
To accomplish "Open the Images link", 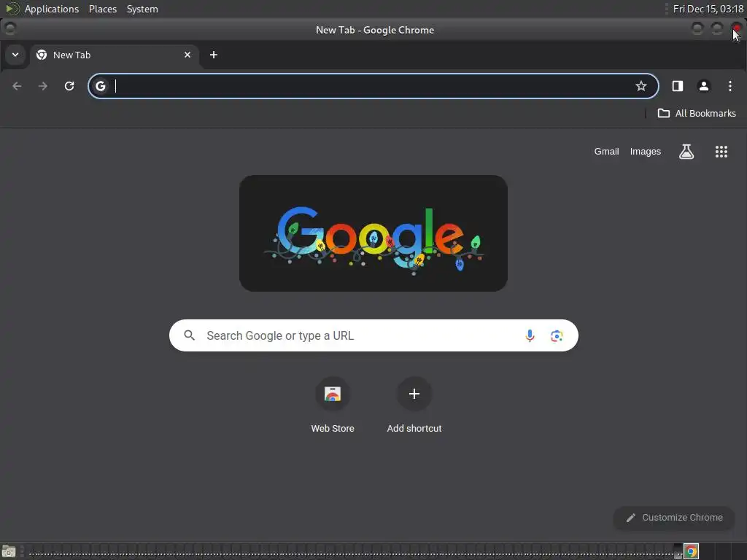I will [645, 152].
